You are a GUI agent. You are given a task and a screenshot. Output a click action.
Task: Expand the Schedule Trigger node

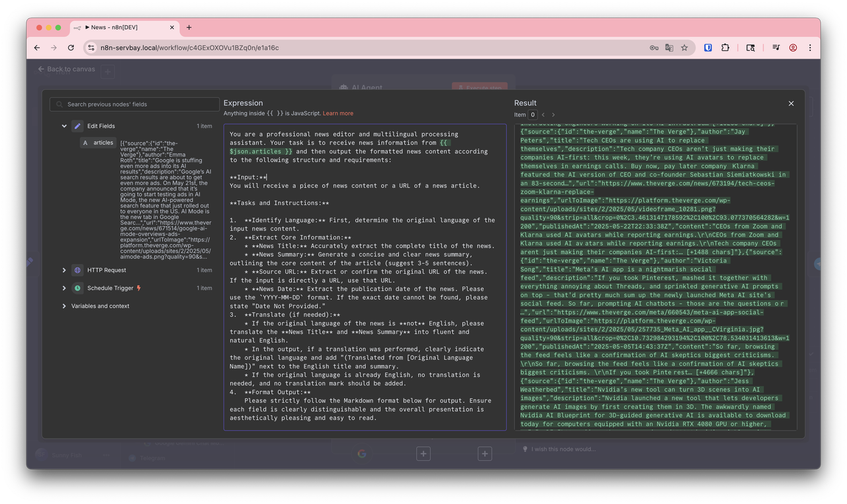(64, 288)
